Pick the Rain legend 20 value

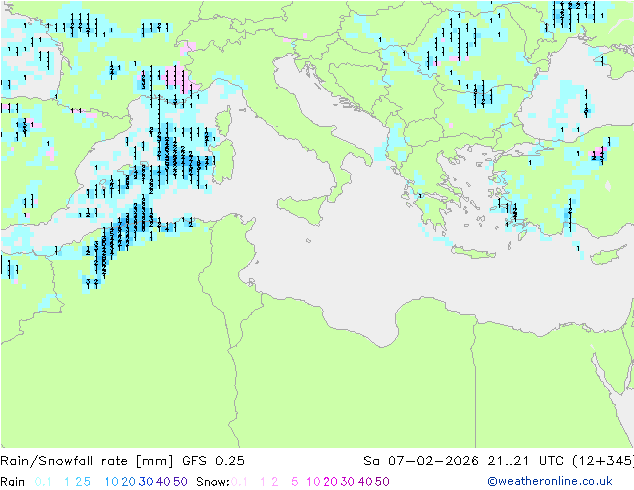point(129,482)
